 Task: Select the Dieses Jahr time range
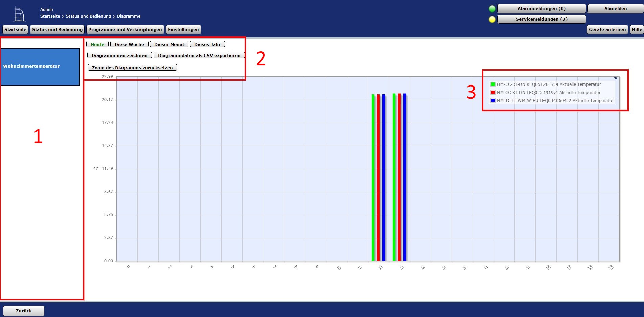tap(207, 44)
